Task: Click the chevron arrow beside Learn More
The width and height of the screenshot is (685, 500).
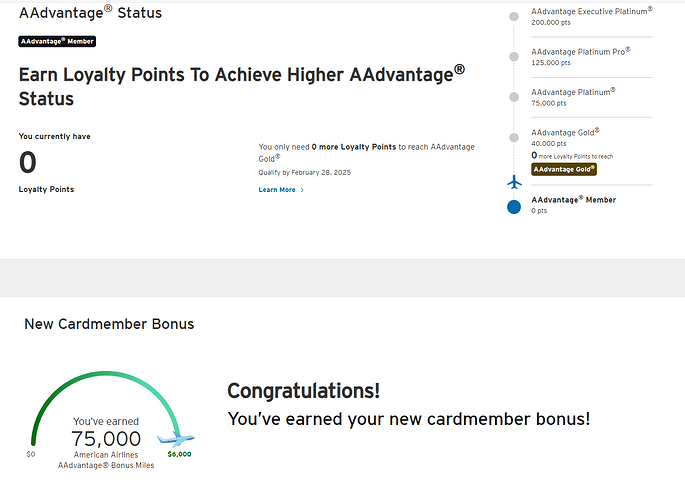Action: 302,190
